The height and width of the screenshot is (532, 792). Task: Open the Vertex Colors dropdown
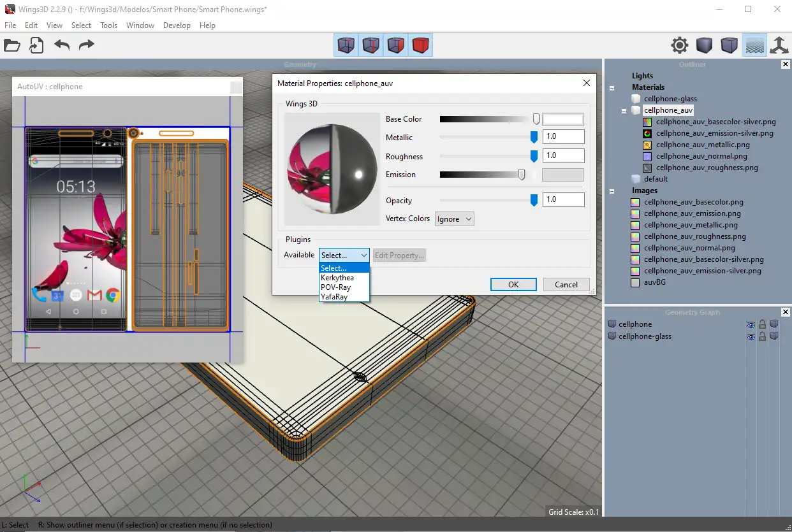click(454, 219)
